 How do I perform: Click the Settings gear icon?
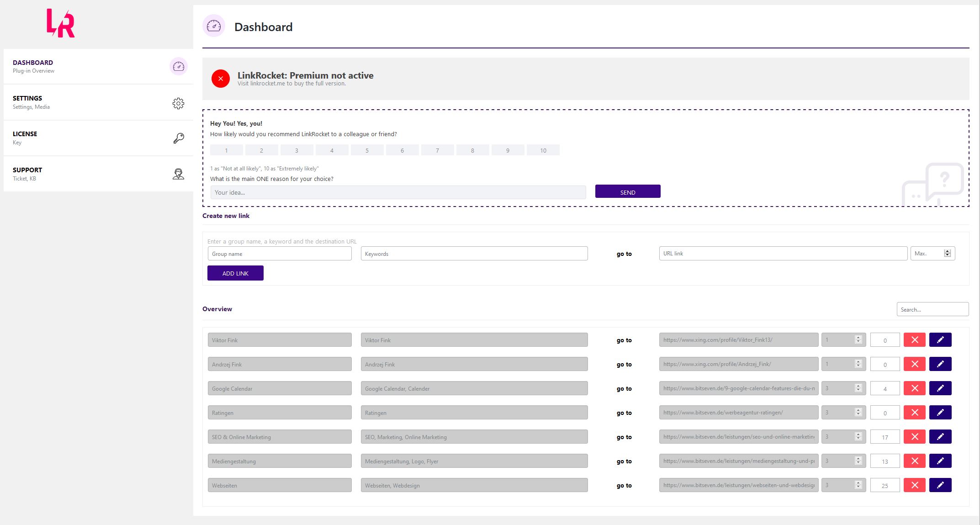178,102
